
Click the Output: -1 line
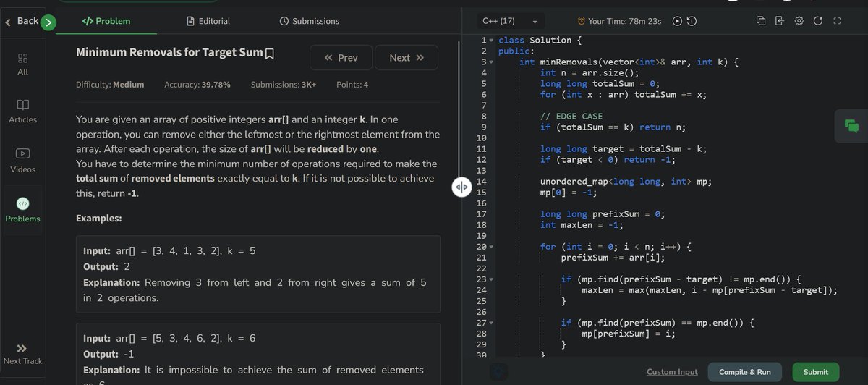(109, 354)
